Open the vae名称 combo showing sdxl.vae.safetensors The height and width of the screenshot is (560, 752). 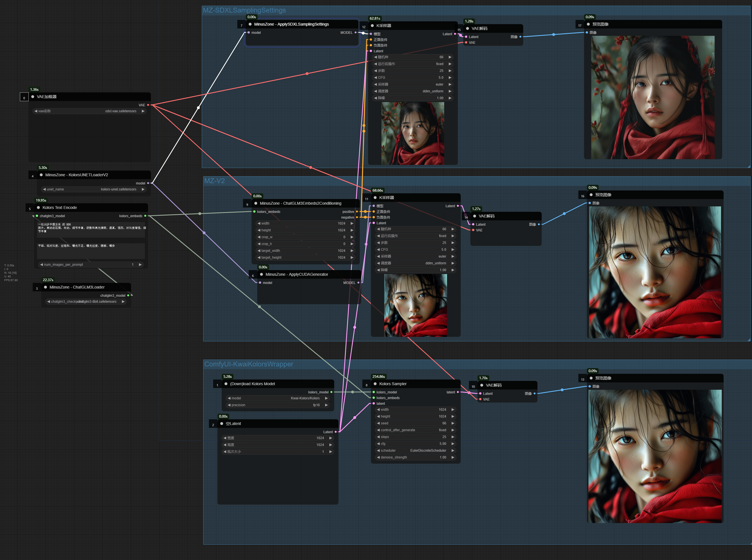click(90, 111)
